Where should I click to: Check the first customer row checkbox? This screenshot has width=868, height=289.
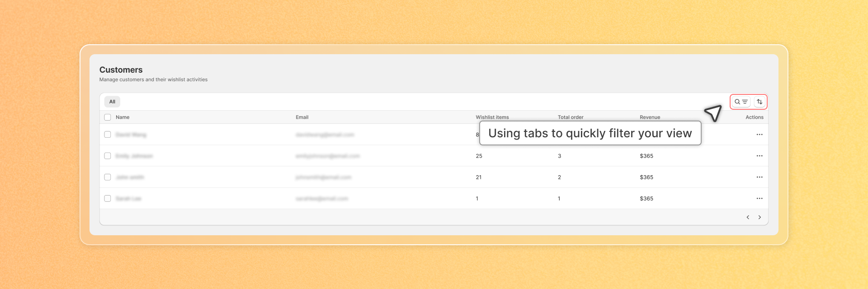click(108, 135)
